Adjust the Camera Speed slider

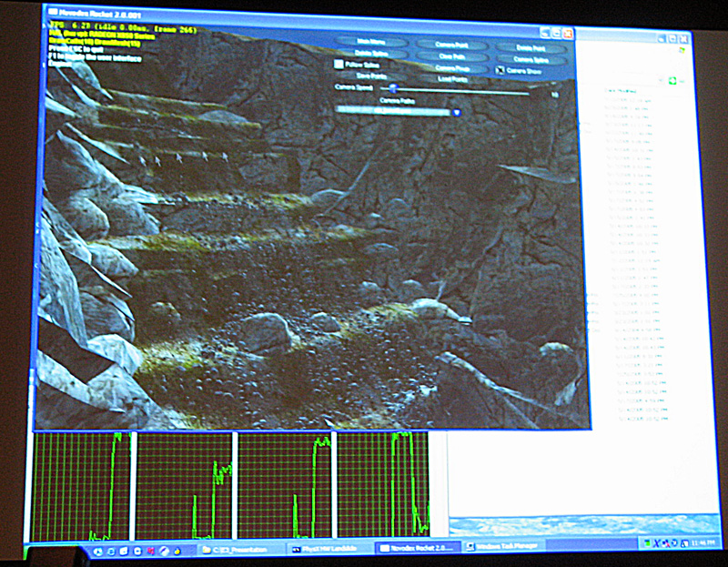(x=393, y=88)
